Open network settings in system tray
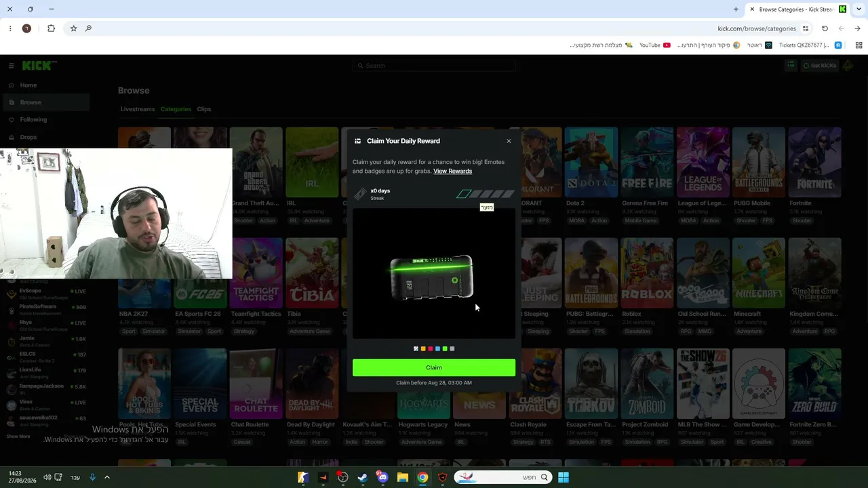The width and height of the screenshot is (868, 488). [58, 477]
